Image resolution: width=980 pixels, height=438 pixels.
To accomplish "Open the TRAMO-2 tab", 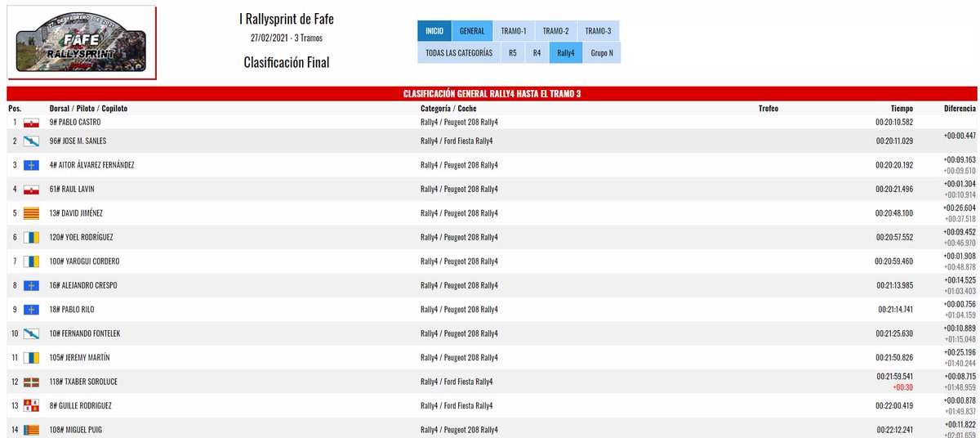I will coord(555,31).
